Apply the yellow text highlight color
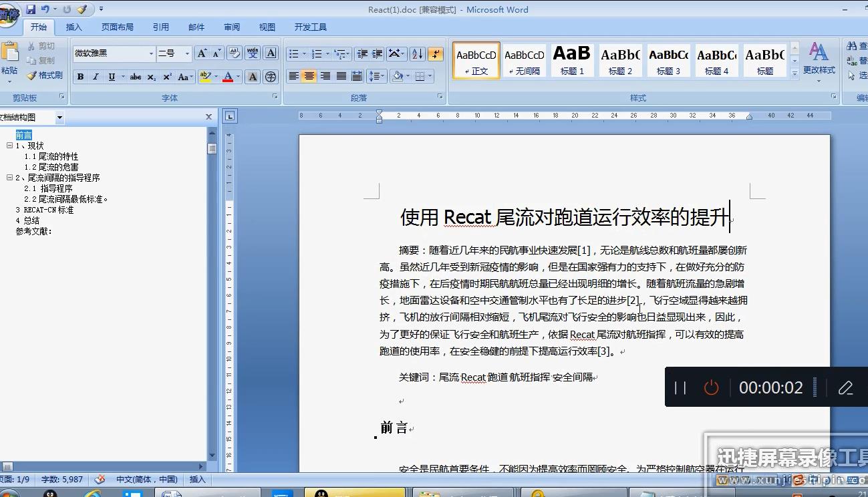Image resolution: width=868 pixels, height=497 pixels. (x=205, y=77)
